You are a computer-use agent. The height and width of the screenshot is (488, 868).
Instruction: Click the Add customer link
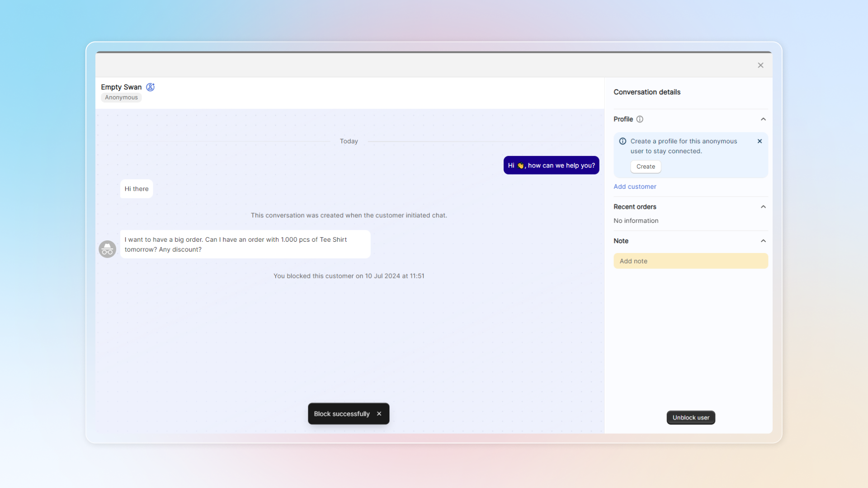(635, 187)
